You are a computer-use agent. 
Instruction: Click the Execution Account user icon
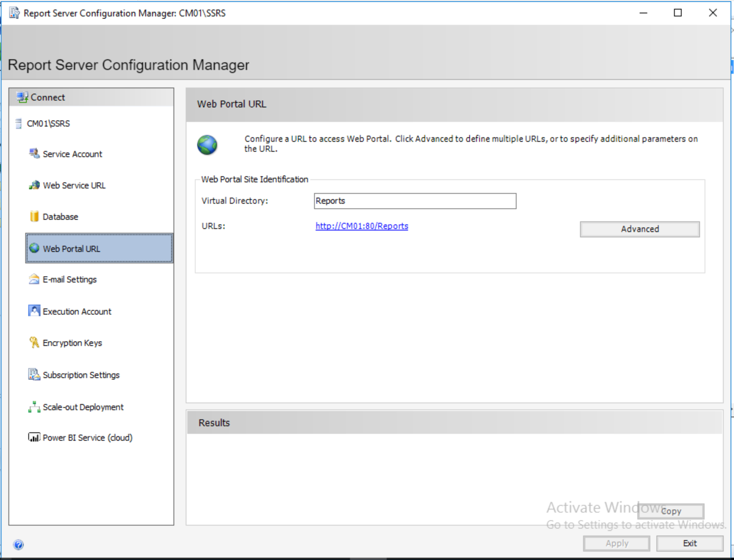coord(34,311)
